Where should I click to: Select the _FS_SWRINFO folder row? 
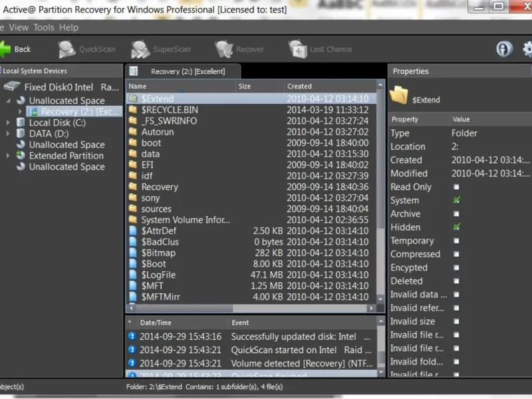pyautogui.click(x=251, y=121)
